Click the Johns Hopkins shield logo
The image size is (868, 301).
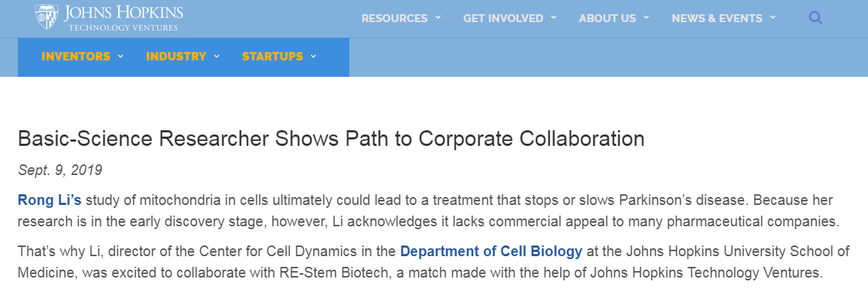click(x=47, y=17)
